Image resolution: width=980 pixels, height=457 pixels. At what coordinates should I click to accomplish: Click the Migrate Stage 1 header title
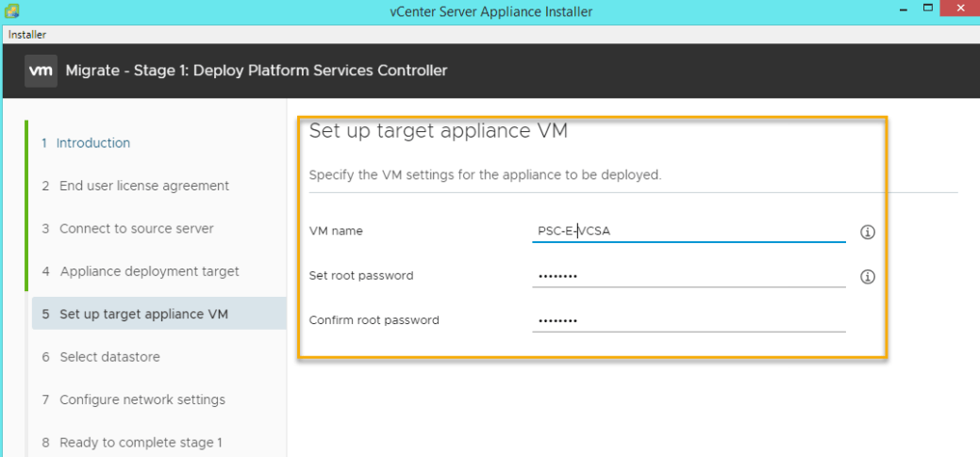(x=257, y=71)
